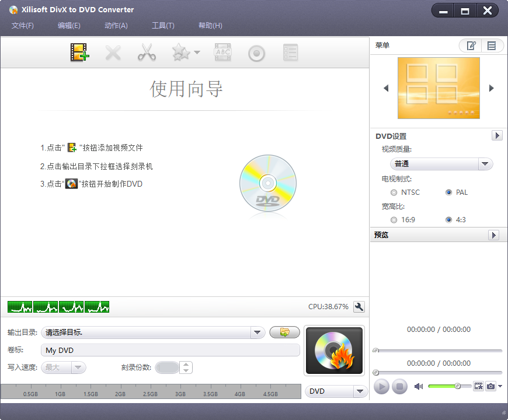Select the clip video scissors tool
The image size is (508, 420).
click(147, 52)
